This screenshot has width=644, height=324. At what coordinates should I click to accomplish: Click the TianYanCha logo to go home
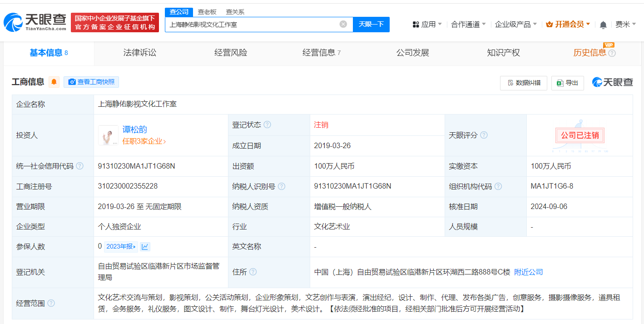coord(35,22)
